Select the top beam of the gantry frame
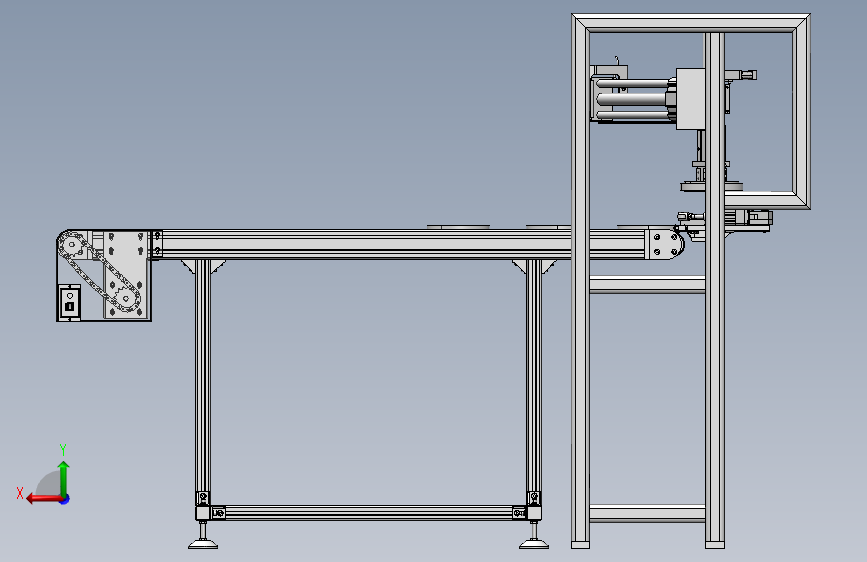 coord(691,23)
